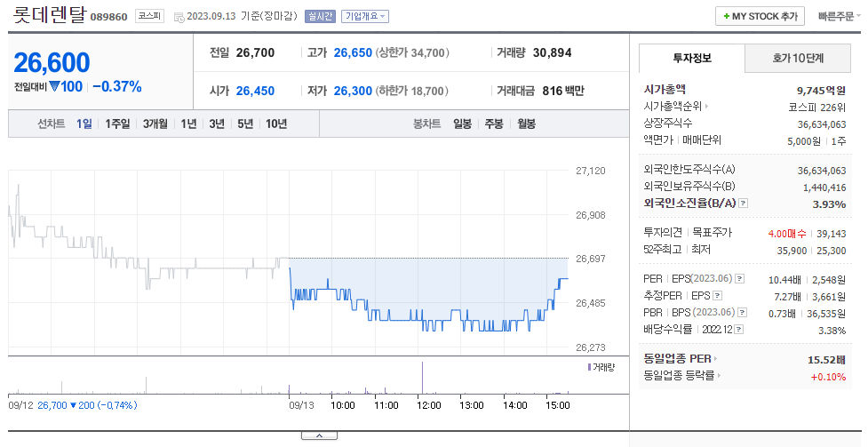Click the stock code 089860
Viewport: 868px width, 447px height.
pos(108,17)
